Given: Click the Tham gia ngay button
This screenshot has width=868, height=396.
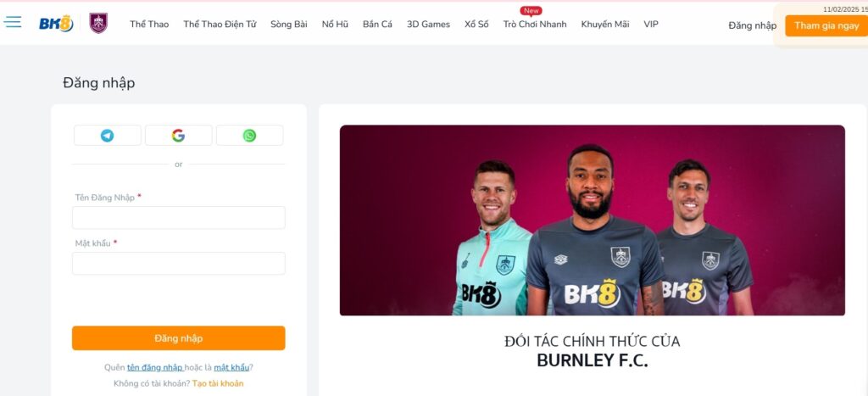Looking at the screenshot, I should point(826,25).
